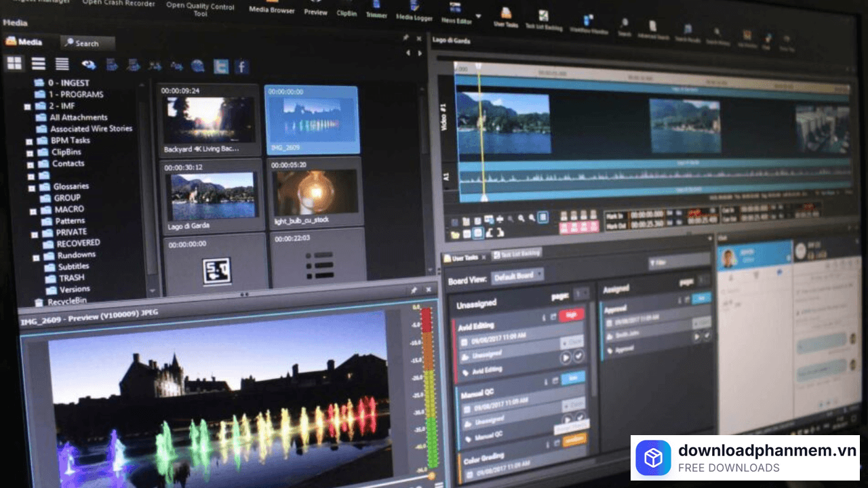Select the Associated Wire Stories tree item

pos(92,129)
